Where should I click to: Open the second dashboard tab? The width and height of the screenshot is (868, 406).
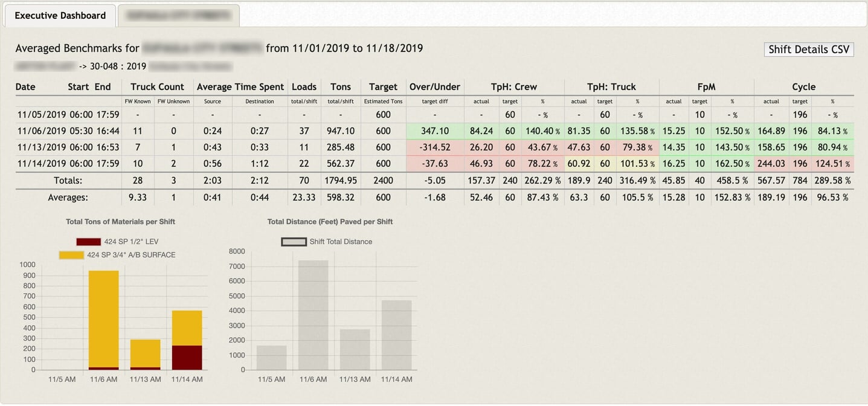pos(178,16)
